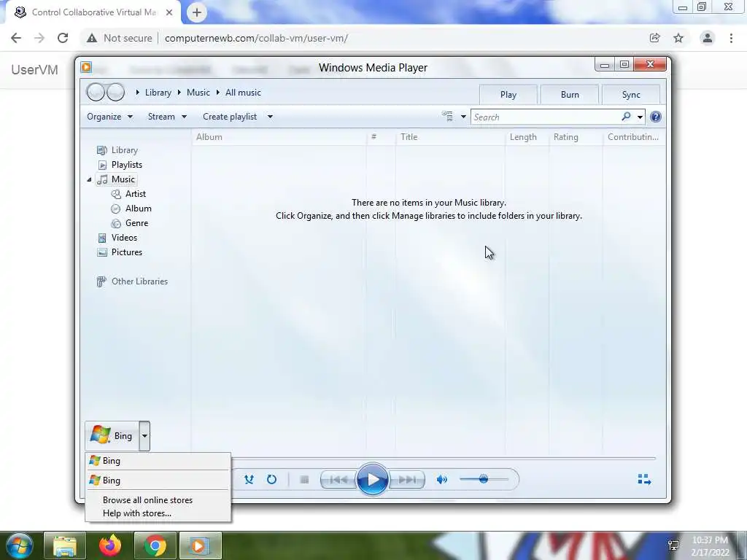
Task: Click Music in the breadcrumb path
Action: click(198, 93)
